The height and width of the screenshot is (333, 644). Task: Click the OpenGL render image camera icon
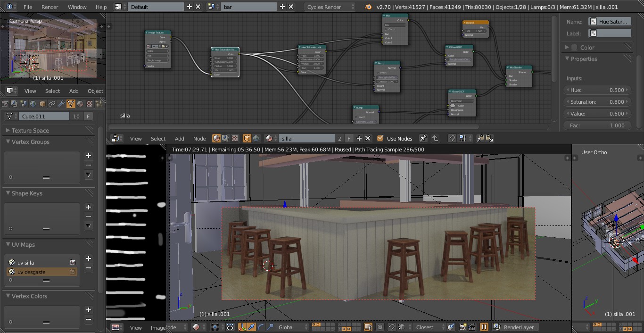[462, 327]
